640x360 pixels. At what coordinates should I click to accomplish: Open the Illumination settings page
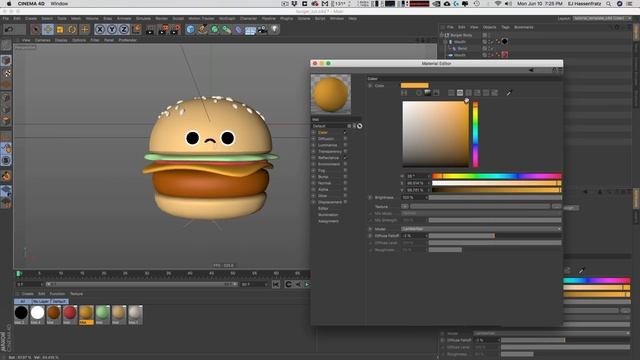(328, 215)
